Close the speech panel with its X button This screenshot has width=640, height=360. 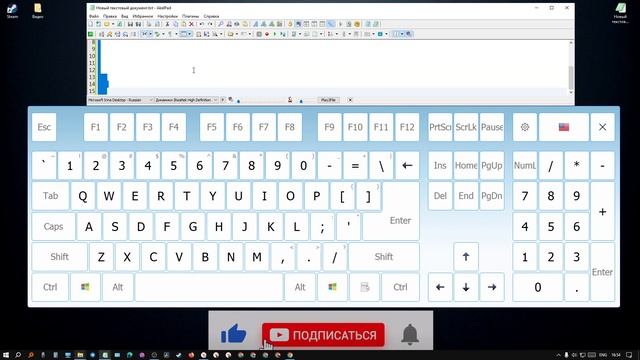[x=350, y=100]
